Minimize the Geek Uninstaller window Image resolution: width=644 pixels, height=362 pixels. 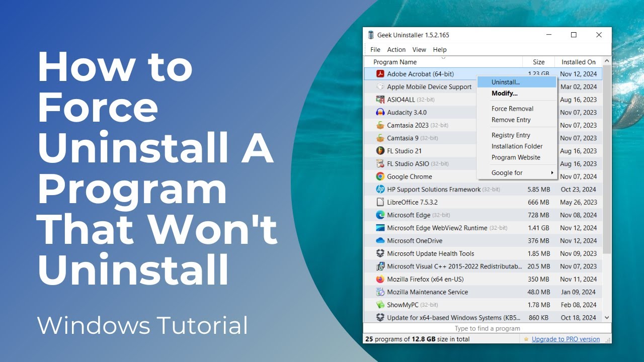(x=549, y=35)
